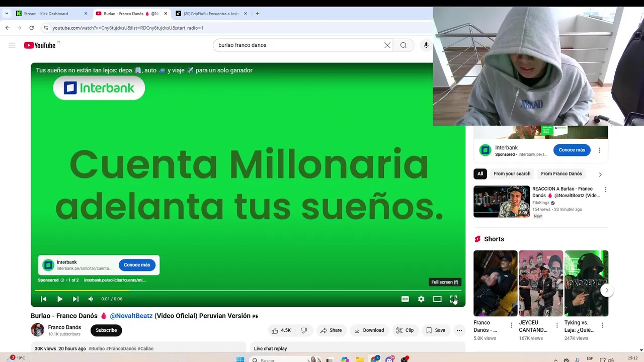Open taskbar weather widget 19°C
Image resolution: width=644 pixels, height=362 pixels.
pyautogui.click(x=17, y=358)
